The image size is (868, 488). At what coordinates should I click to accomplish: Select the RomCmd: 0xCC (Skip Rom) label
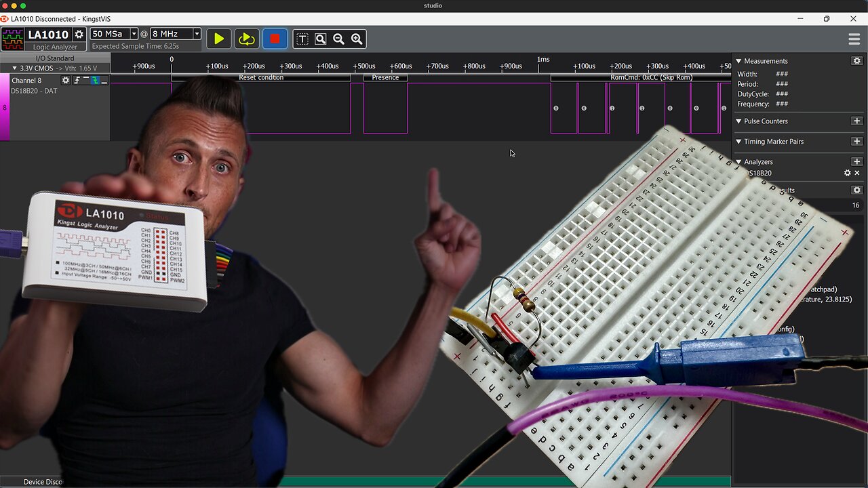(651, 77)
